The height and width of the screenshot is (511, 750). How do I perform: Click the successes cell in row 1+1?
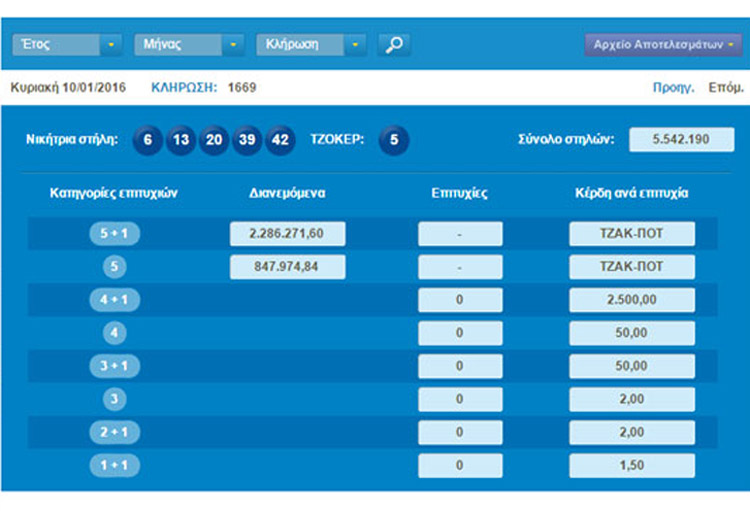click(x=460, y=465)
